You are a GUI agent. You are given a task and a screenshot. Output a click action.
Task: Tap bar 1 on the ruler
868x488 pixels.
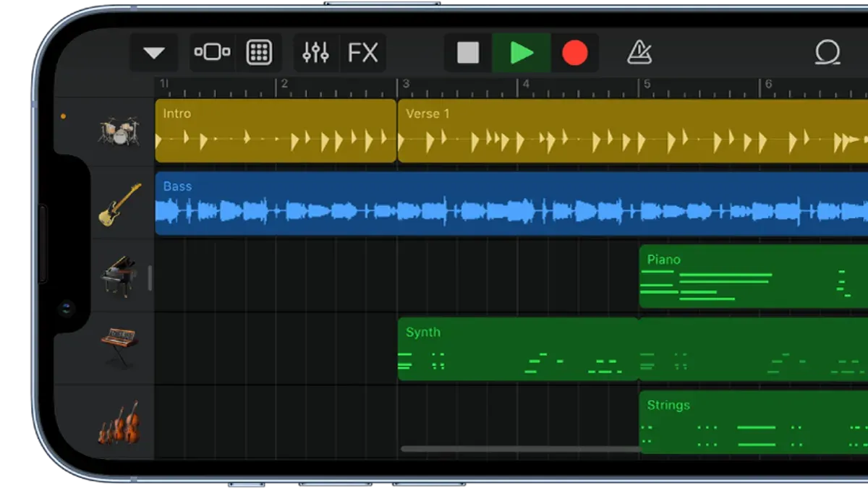tap(163, 84)
